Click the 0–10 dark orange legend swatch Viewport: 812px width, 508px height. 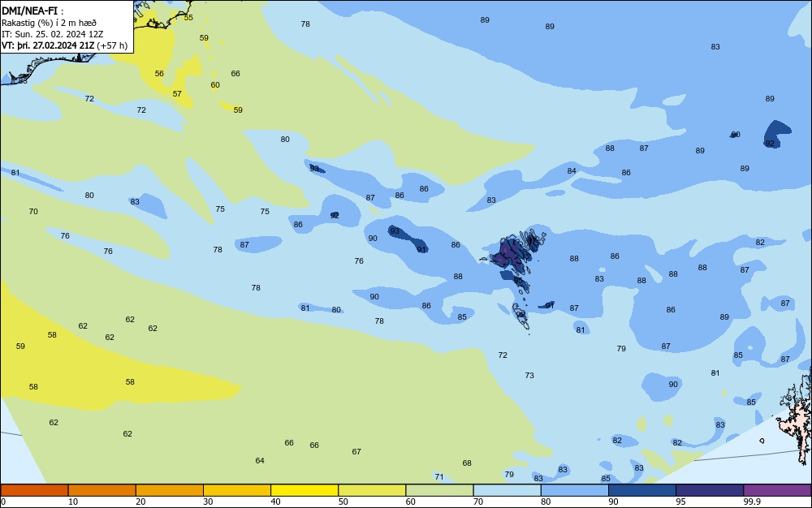[x=34, y=490]
